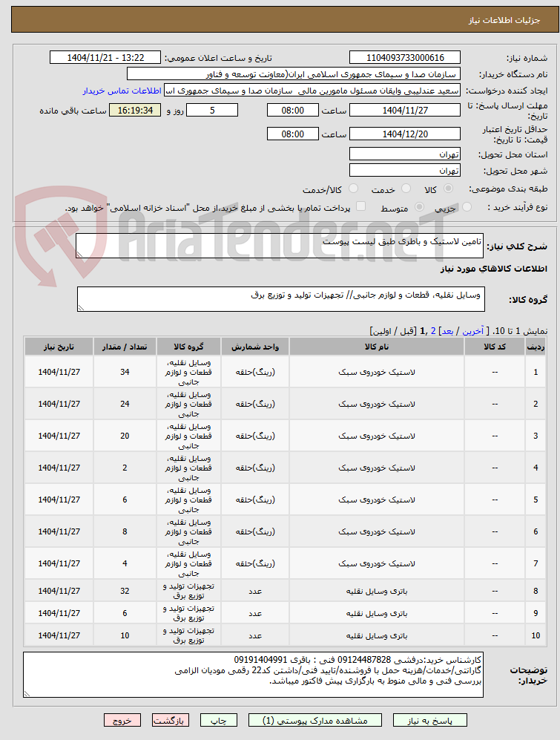Image resolution: width=560 pixels, height=740 pixels.
Task: Click the quantity 8 in row 6
Action: click(125, 531)
